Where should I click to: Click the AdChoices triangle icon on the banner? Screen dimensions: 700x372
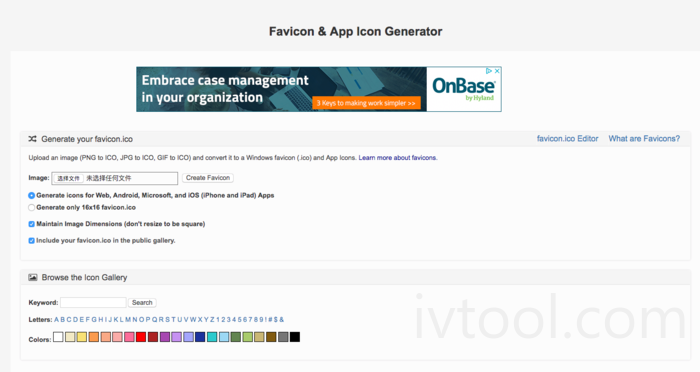pos(489,71)
